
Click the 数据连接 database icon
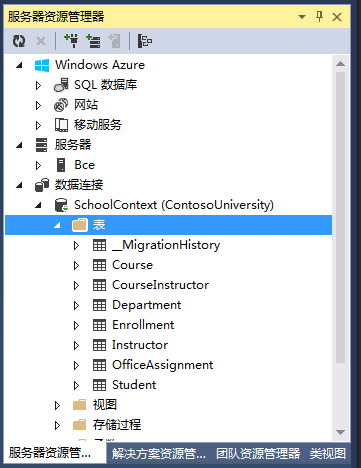[x=42, y=185]
